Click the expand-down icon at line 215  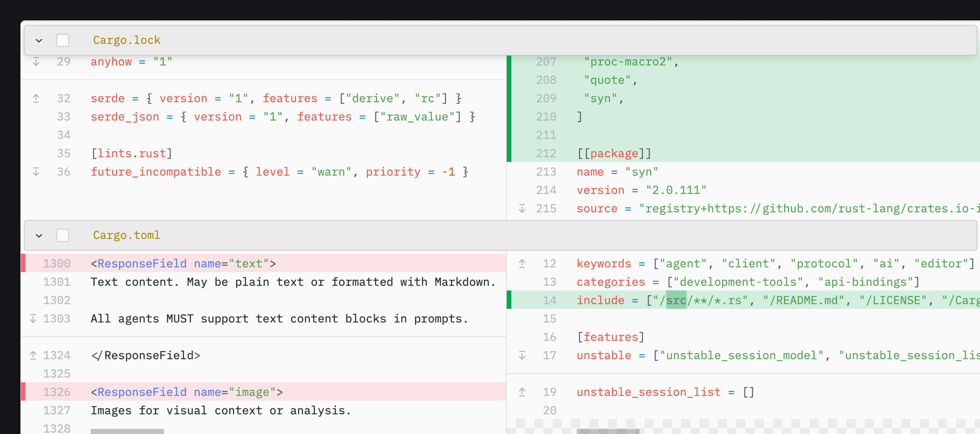(x=522, y=208)
